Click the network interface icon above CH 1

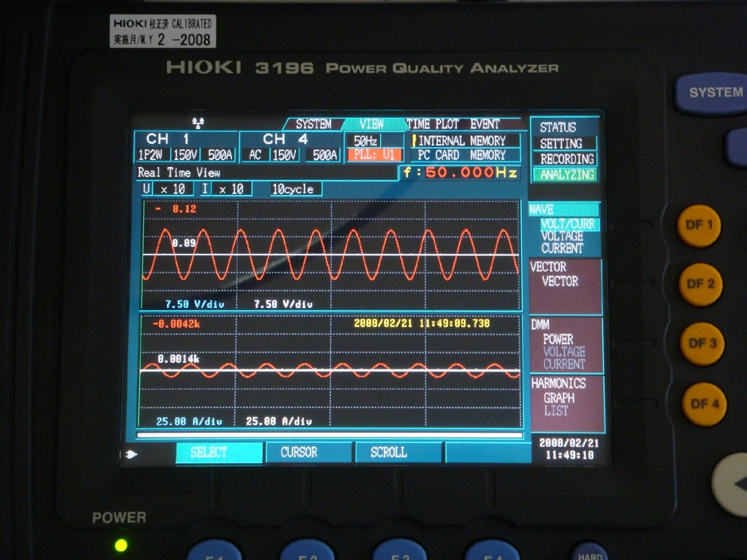pyautogui.click(x=198, y=124)
